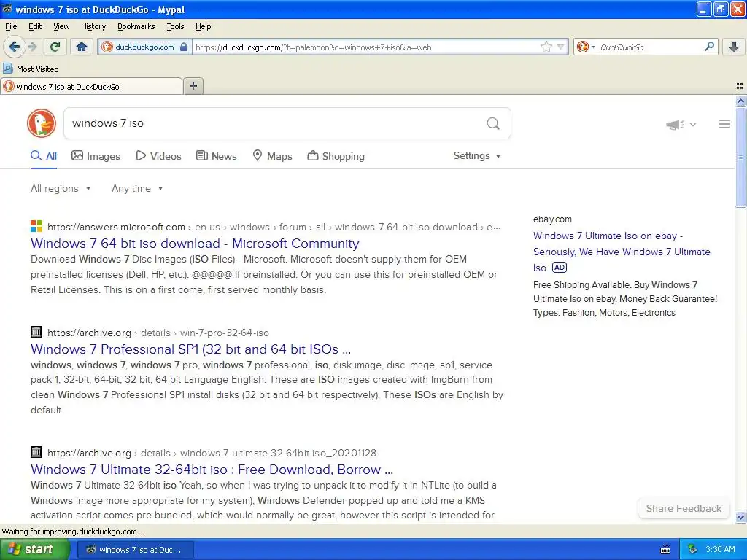Expand the Any time filter
This screenshot has width=747, height=560.
137,189
